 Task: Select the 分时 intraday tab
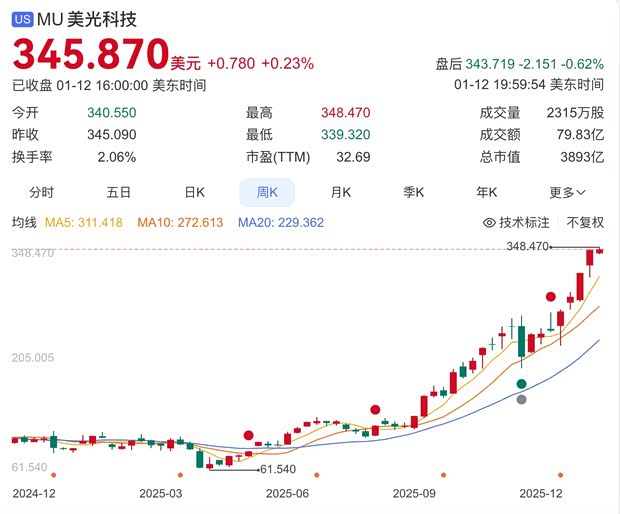point(41,192)
